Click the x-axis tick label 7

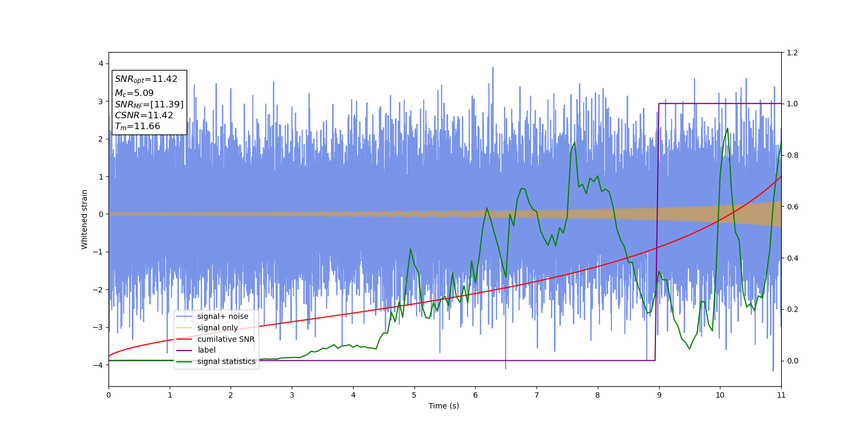(537, 395)
